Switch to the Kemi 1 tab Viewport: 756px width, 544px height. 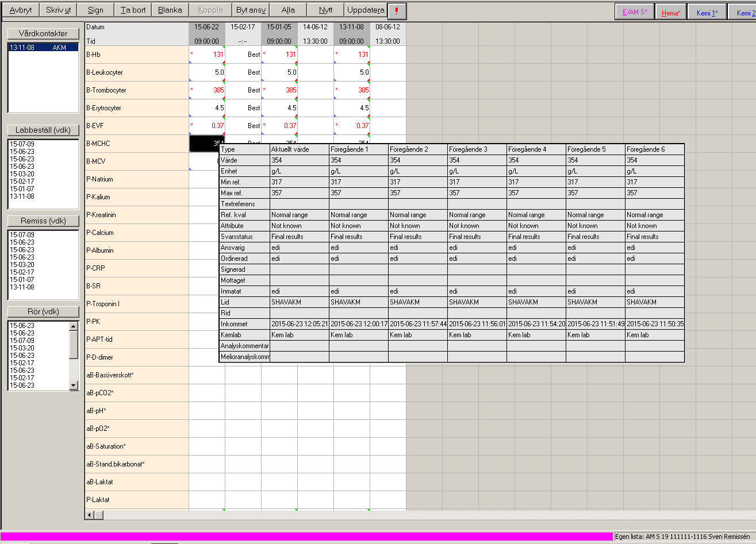pos(707,12)
